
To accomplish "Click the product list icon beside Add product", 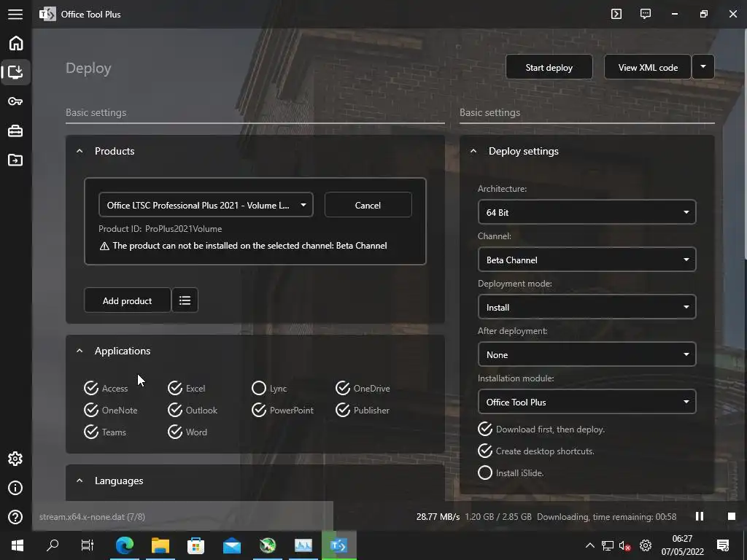I will [x=185, y=300].
